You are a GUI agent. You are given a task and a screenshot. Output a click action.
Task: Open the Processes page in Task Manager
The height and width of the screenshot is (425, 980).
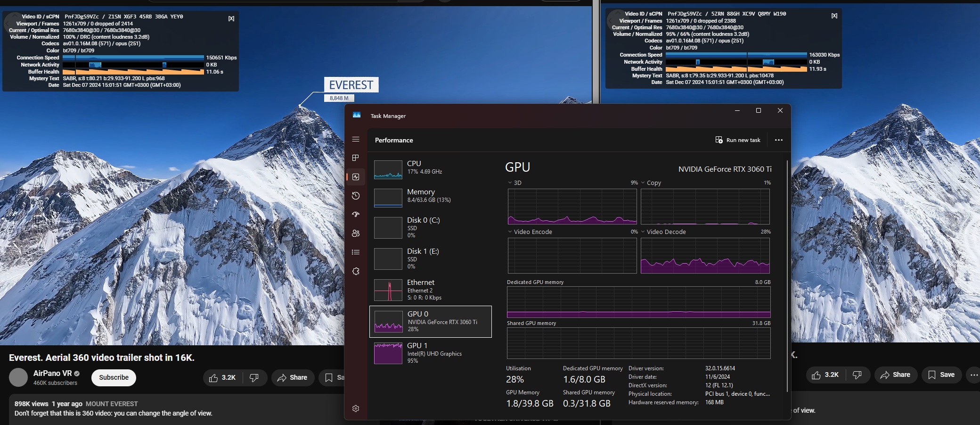356,158
